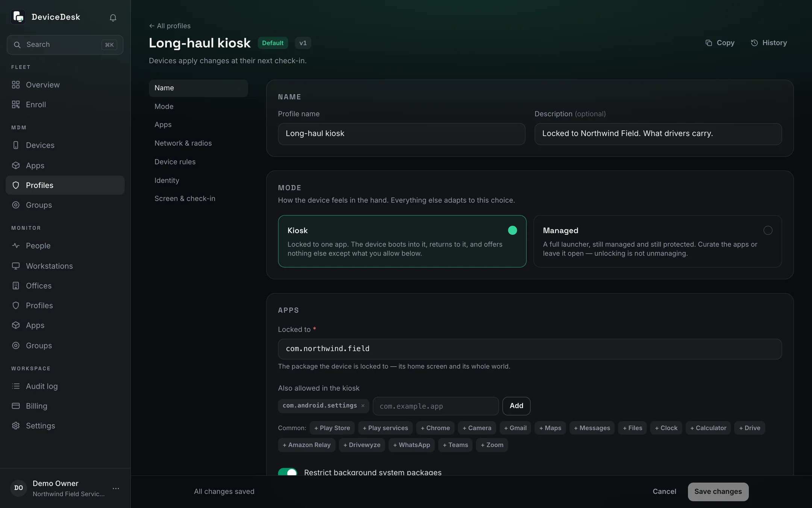Add Play services chip
Image resolution: width=812 pixels, height=508 pixels.
tap(385, 428)
